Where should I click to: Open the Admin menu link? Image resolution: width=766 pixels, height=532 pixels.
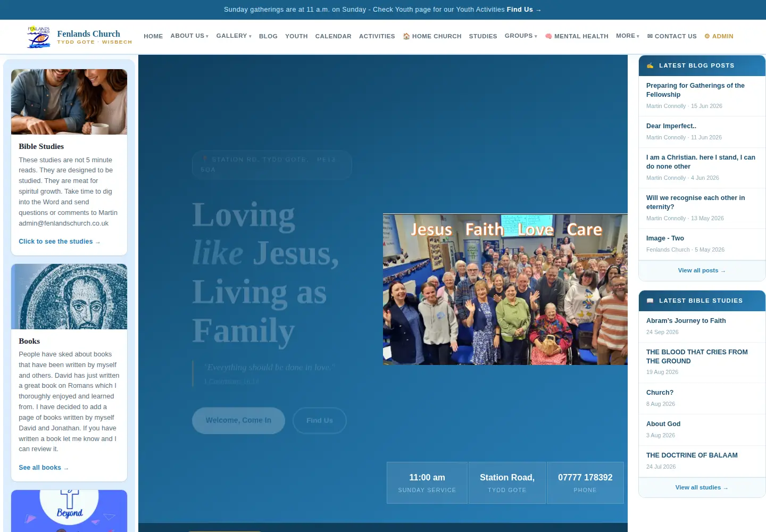[719, 36]
